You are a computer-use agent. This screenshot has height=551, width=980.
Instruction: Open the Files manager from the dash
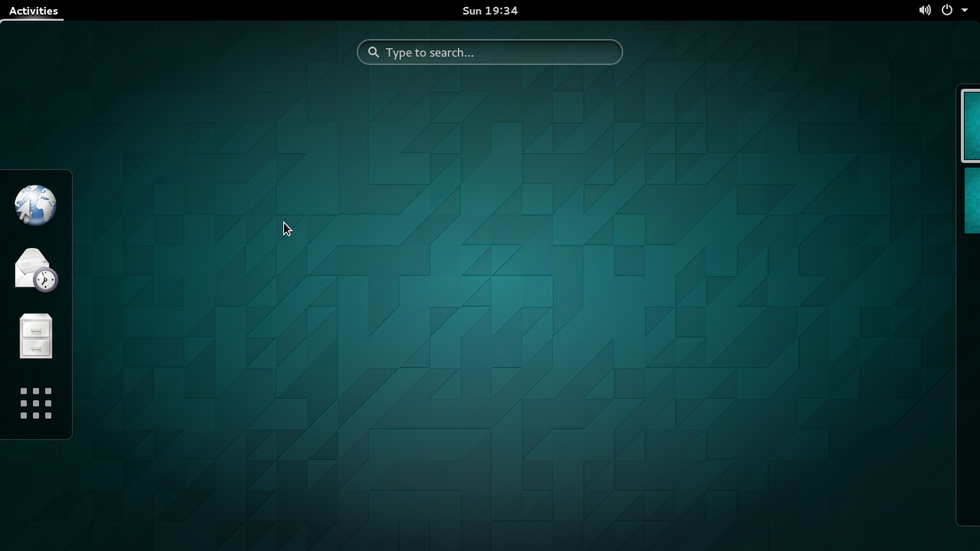coord(35,336)
